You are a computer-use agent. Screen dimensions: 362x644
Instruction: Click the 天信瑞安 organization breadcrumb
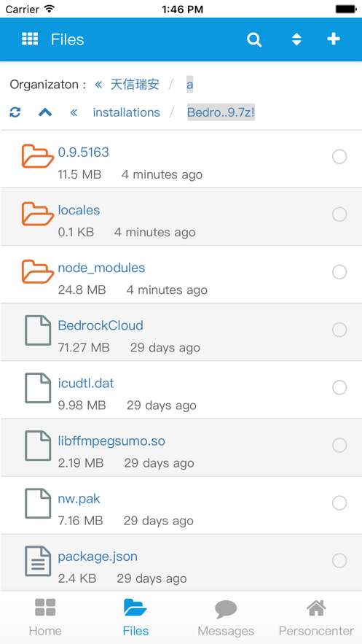click(x=135, y=85)
